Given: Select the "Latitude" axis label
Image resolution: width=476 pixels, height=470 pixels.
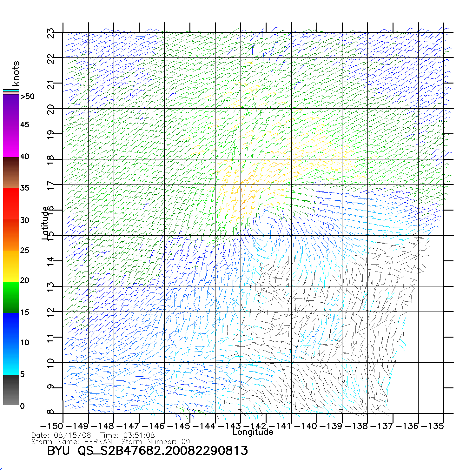Looking at the screenshot, I should click(46, 223).
